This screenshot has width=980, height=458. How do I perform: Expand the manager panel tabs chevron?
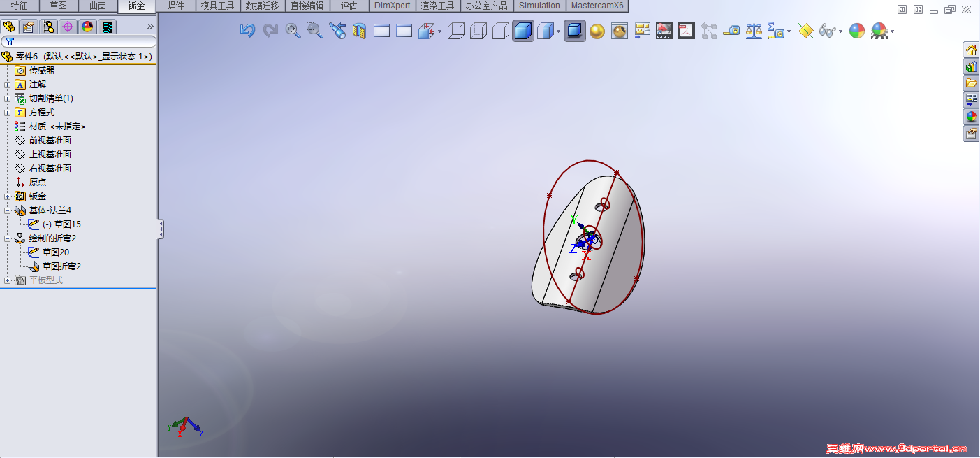[150, 27]
